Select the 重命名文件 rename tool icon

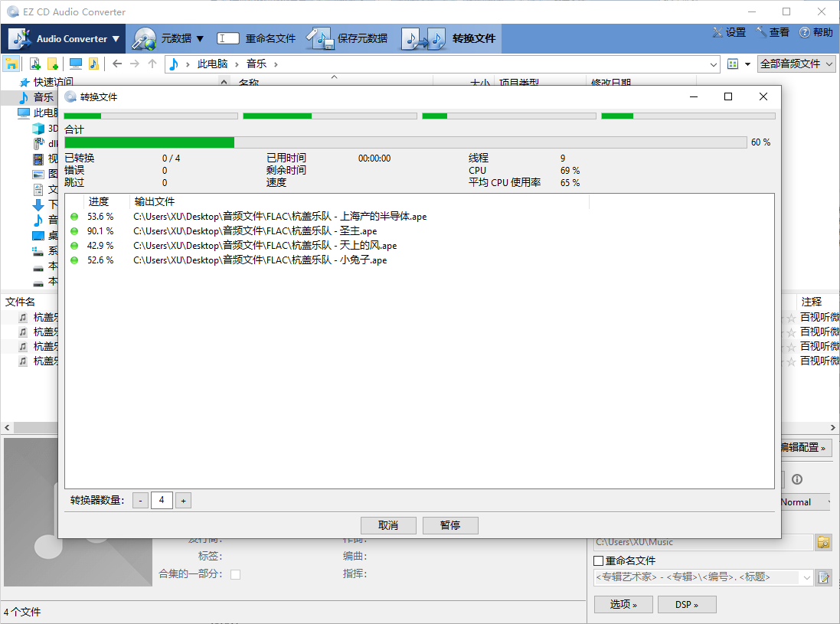[227, 37]
